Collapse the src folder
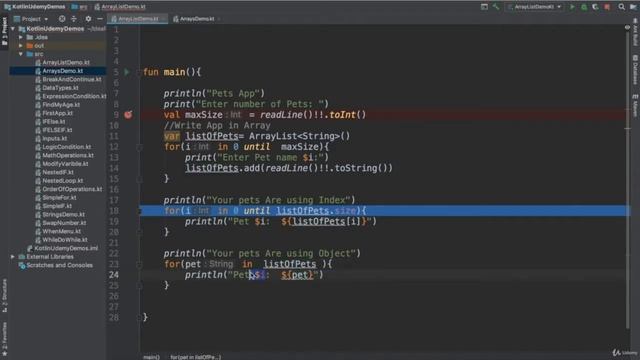The height and width of the screenshot is (360, 640). coord(21,54)
